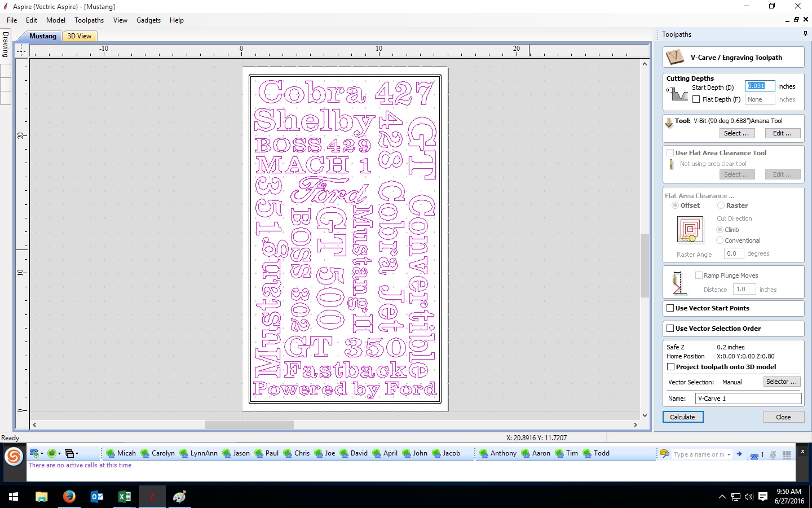Enable Use Vector Selection Order
This screenshot has width=812, height=508.
[670, 329]
